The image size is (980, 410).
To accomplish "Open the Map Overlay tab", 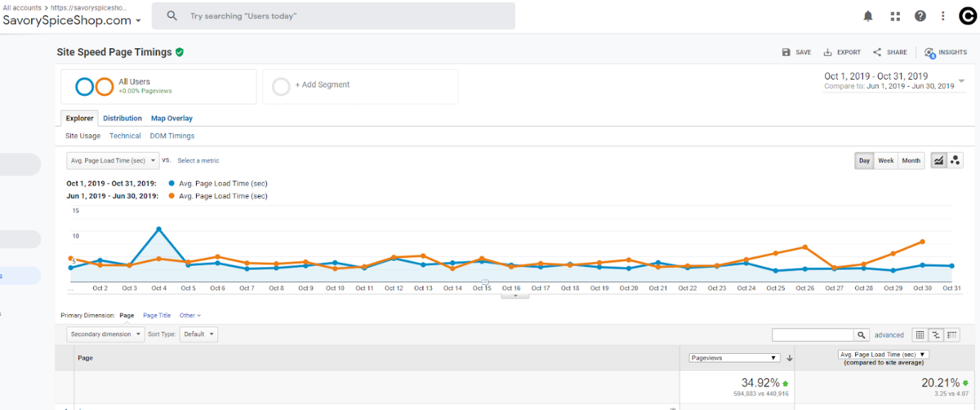I will click(x=172, y=118).
